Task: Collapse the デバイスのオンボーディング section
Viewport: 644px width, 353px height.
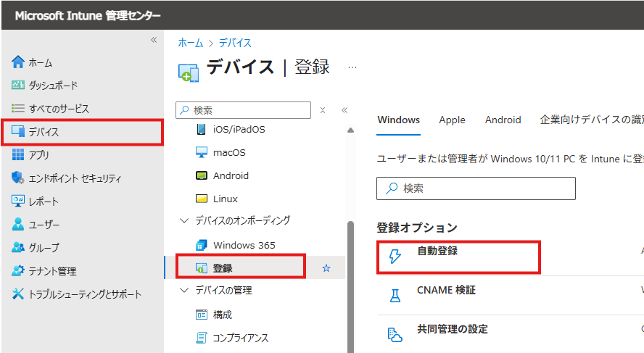Action: coord(184,220)
